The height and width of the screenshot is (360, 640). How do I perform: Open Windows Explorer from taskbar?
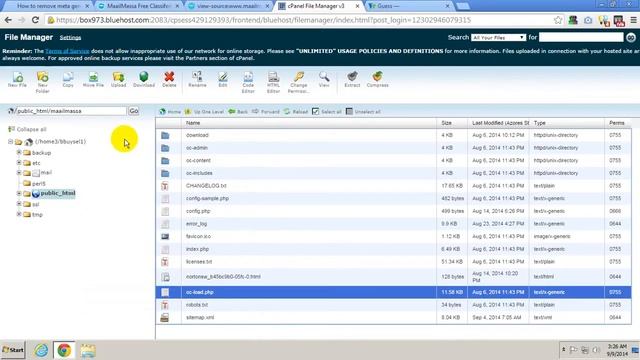[87, 350]
